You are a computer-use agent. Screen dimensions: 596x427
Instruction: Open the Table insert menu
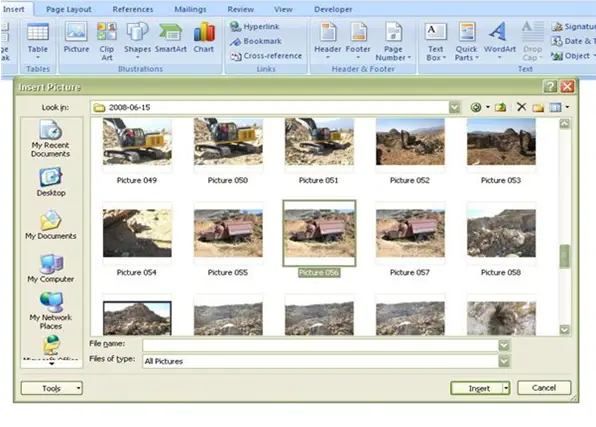38,41
